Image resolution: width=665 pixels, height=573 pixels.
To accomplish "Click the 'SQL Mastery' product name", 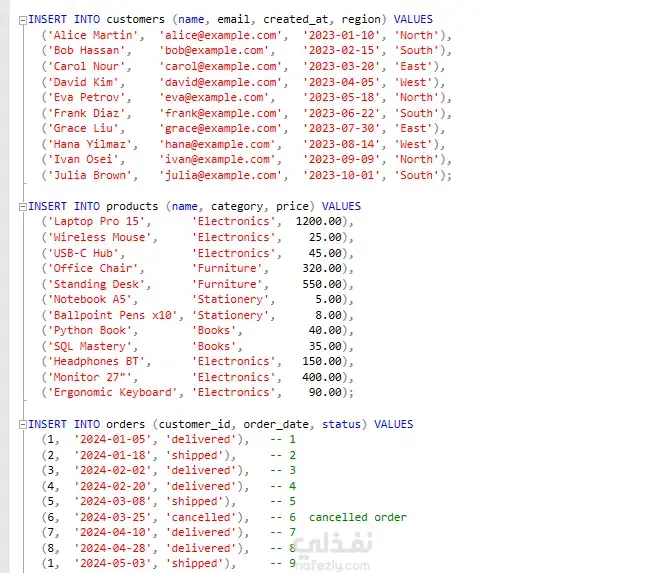I will tap(89, 347).
